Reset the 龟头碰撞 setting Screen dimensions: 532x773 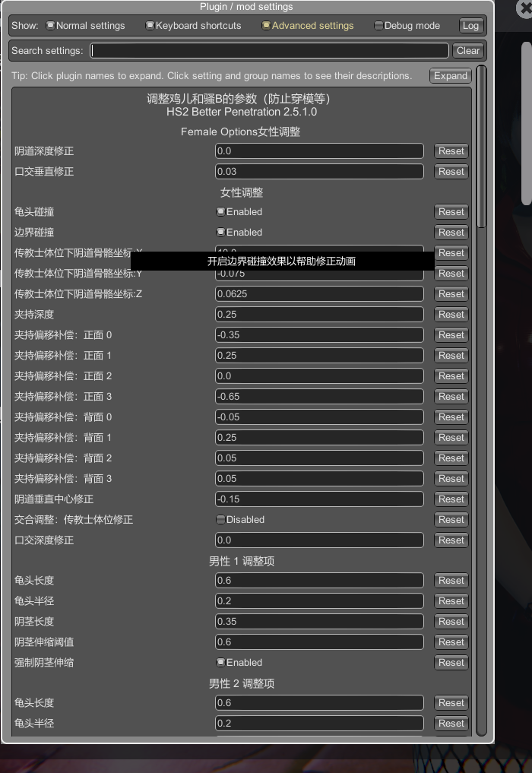(451, 212)
